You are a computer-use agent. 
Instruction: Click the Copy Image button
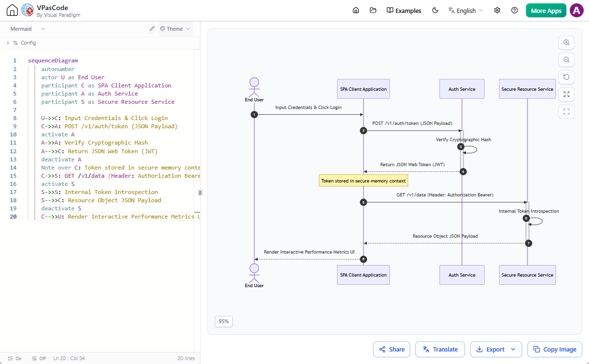(x=555, y=349)
